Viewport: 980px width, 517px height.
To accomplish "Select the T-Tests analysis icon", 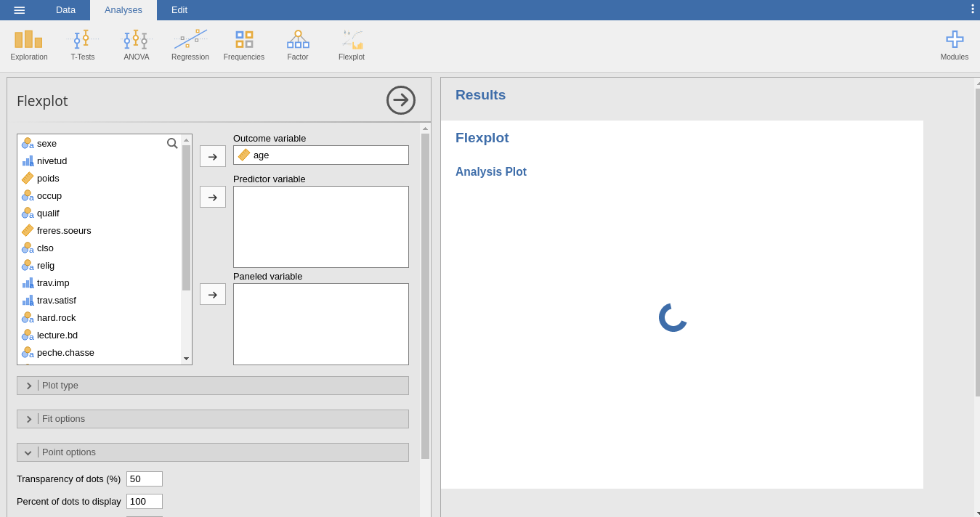I will tap(82, 44).
